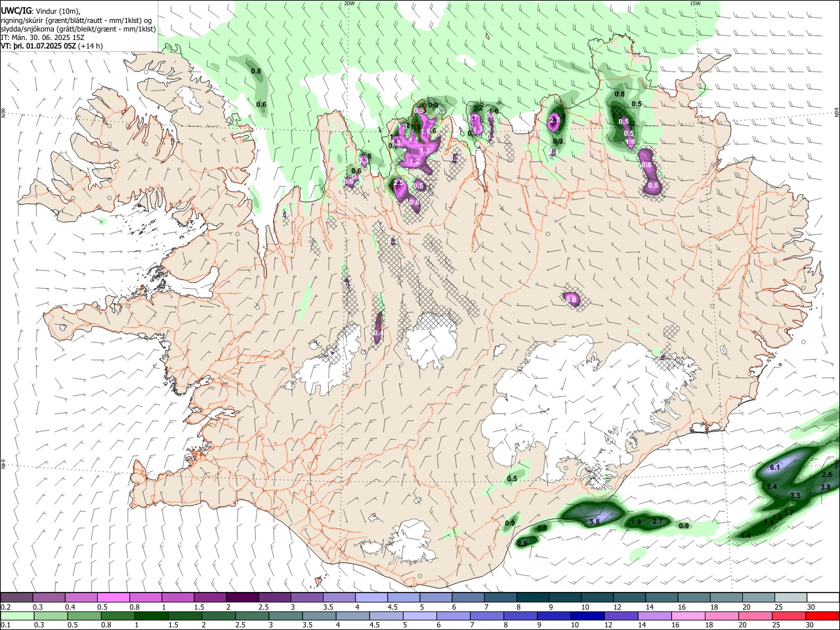Click the '20W' longitude label
840x630 pixels.
click(349, 3)
